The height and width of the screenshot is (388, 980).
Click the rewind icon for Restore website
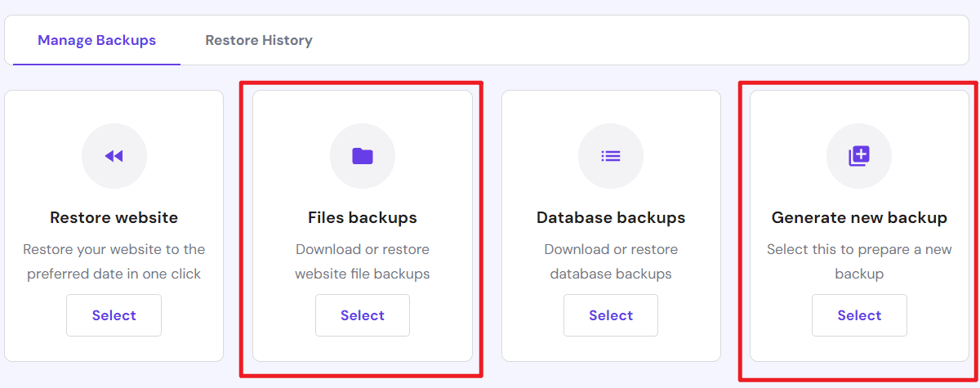coord(114,156)
